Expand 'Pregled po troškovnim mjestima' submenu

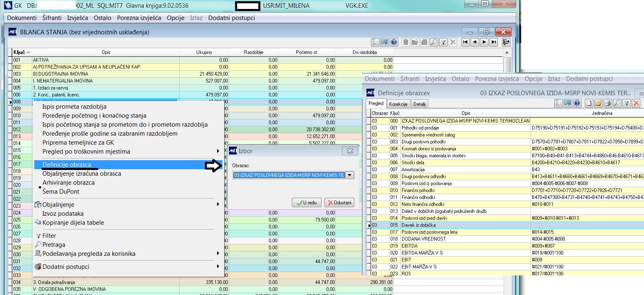218,152
